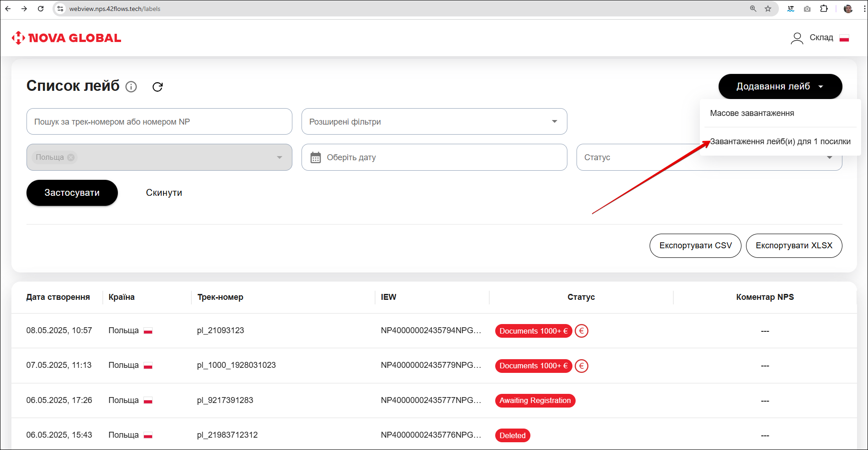The image size is (868, 450).
Task: Bookmark page with browser star icon
Action: point(768,9)
